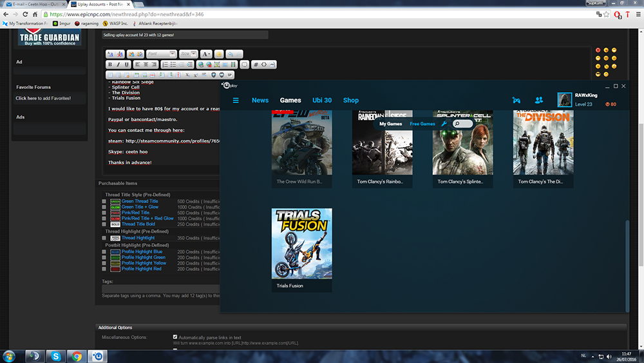Align text left in the post editor
644x363 pixels.
138,64
